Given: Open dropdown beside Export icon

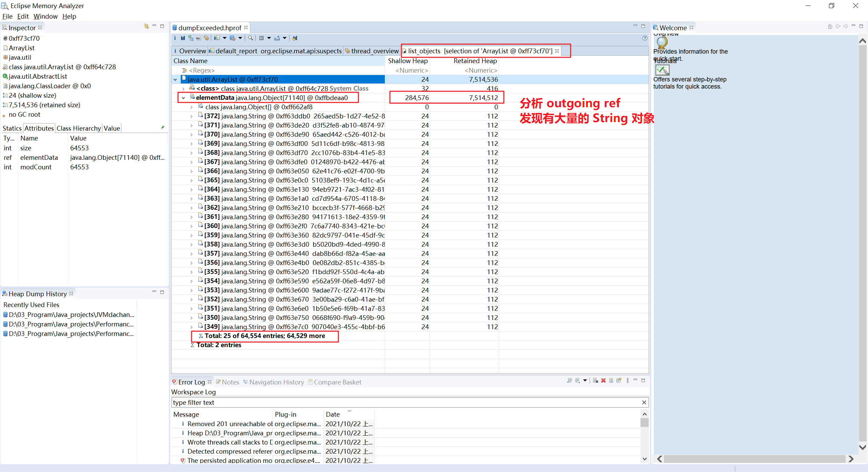Looking at the screenshot, I should pyautogui.click(x=284, y=38).
